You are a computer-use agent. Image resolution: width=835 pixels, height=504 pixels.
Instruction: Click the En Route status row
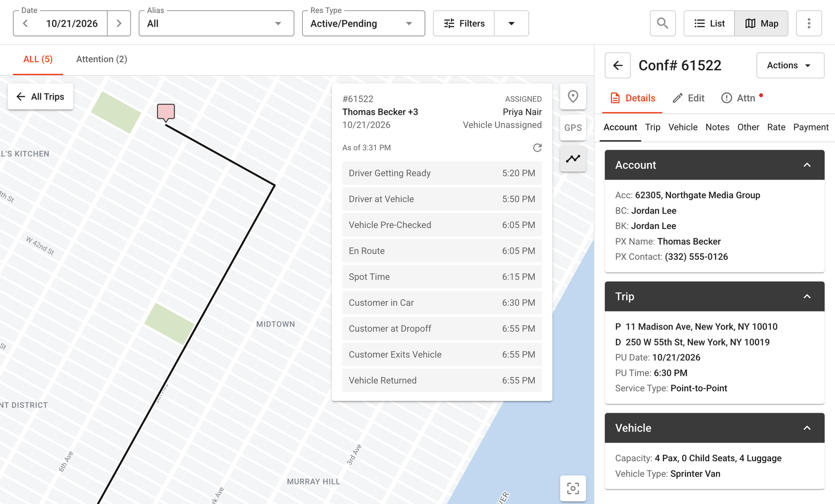click(442, 251)
